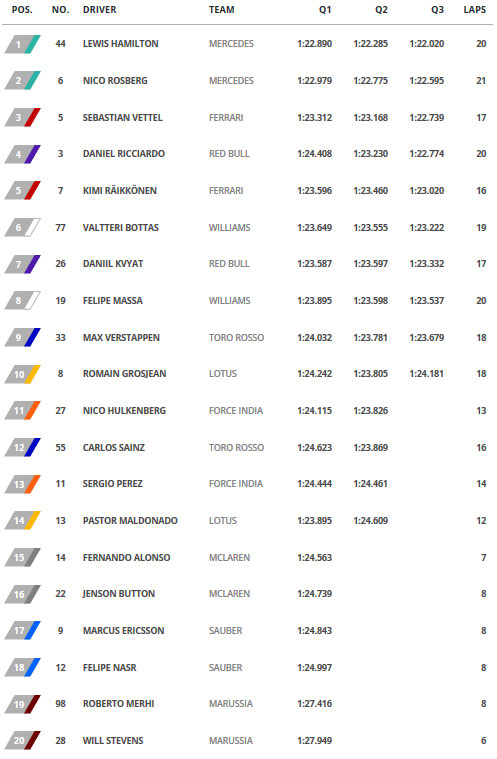Viewport: 497px width, 759px height.
Task: Open Lewis Hamilton driver name
Action: point(120,44)
